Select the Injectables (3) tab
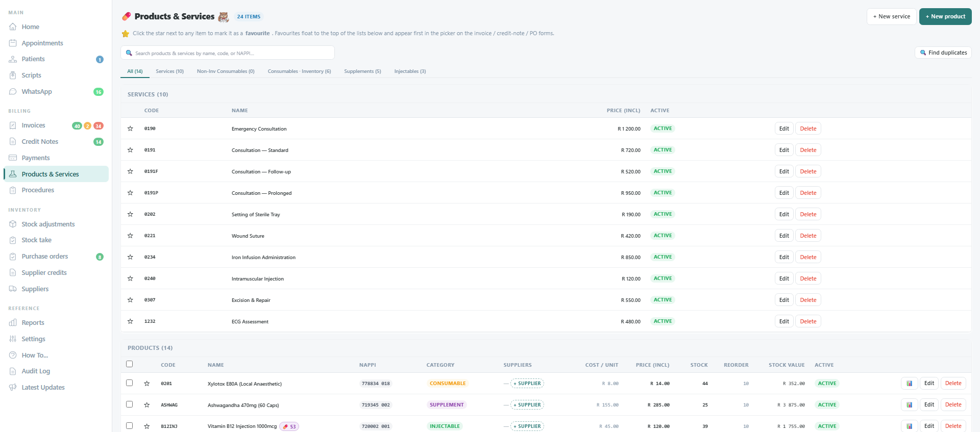This screenshot has width=980, height=432. 410,71
